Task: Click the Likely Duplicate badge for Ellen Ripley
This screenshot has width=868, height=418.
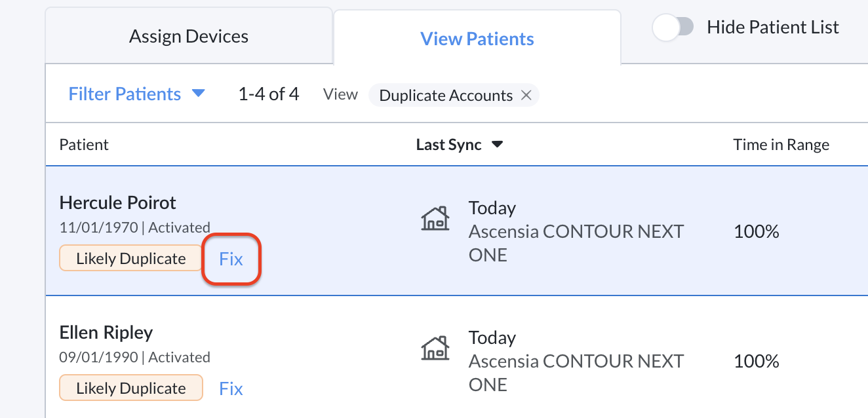Action: [130, 387]
